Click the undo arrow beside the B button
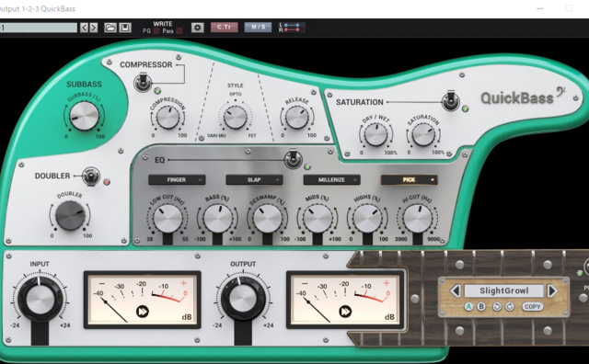This screenshot has height=364, width=589. (x=497, y=307)
